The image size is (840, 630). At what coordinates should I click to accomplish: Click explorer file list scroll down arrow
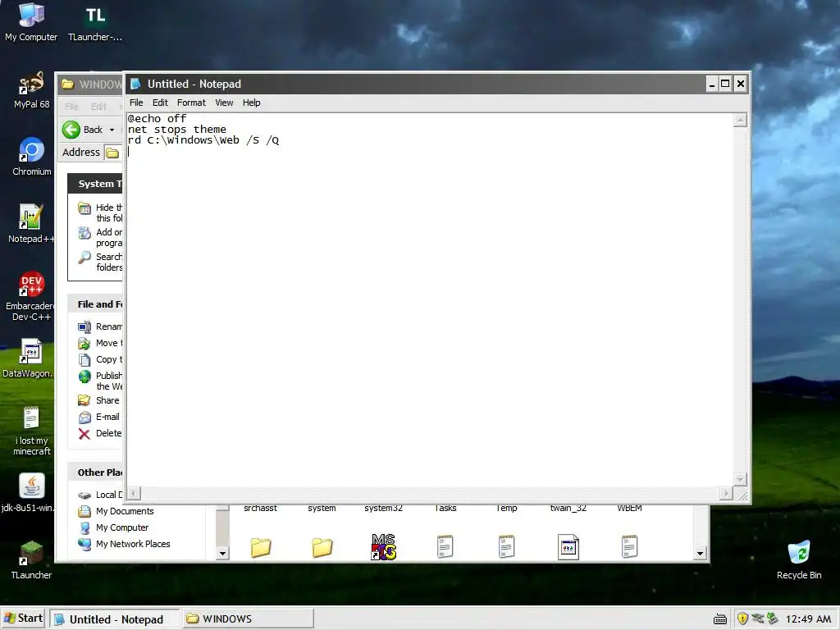(700, 554)
